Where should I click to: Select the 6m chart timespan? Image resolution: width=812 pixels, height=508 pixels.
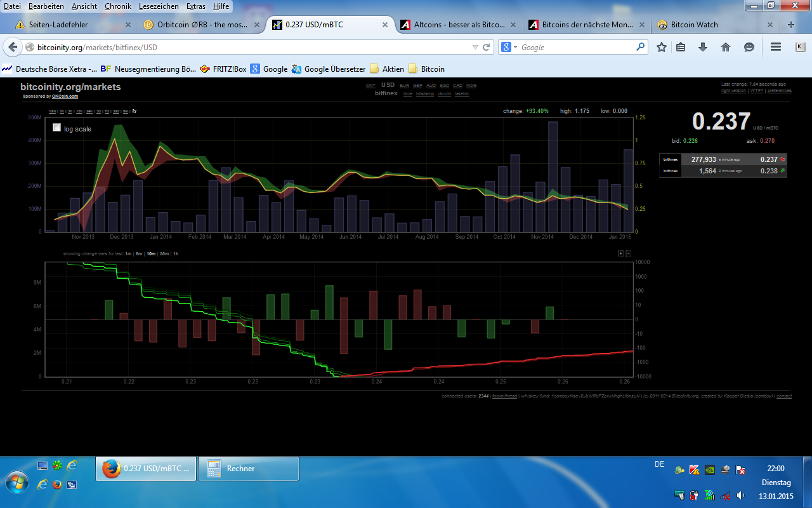[x=126, y=111]
